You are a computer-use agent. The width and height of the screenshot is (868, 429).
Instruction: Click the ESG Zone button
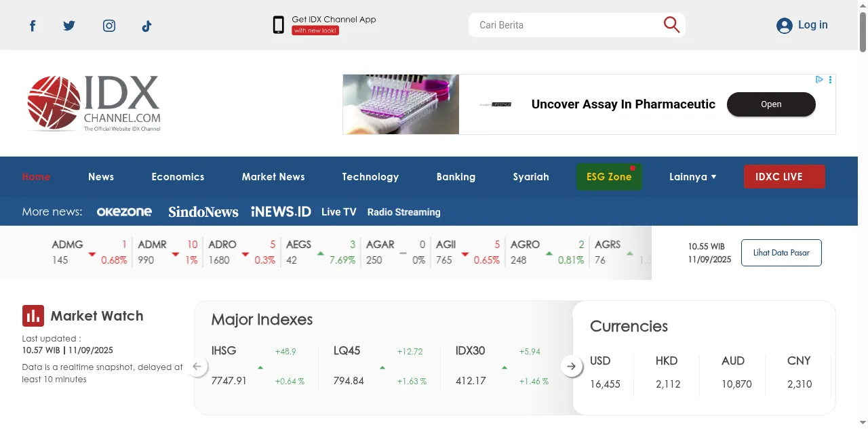[x=609, y=177]
